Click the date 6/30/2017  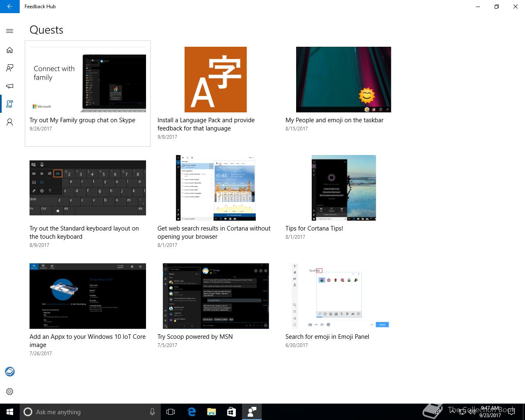[297, 345]
